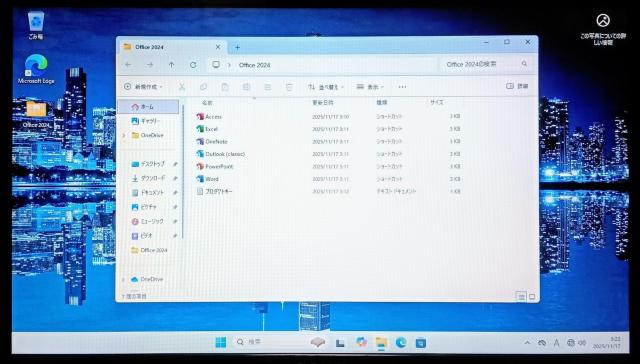This screenshot has width=640, height=364.
Task: Select ホーム in navigation pane
Action: coord(149,107)
